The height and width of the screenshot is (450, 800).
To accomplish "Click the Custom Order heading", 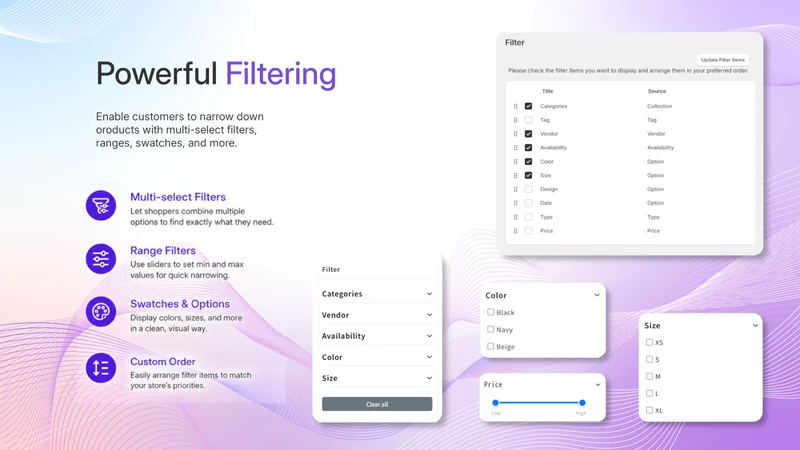I will [163, 361].
